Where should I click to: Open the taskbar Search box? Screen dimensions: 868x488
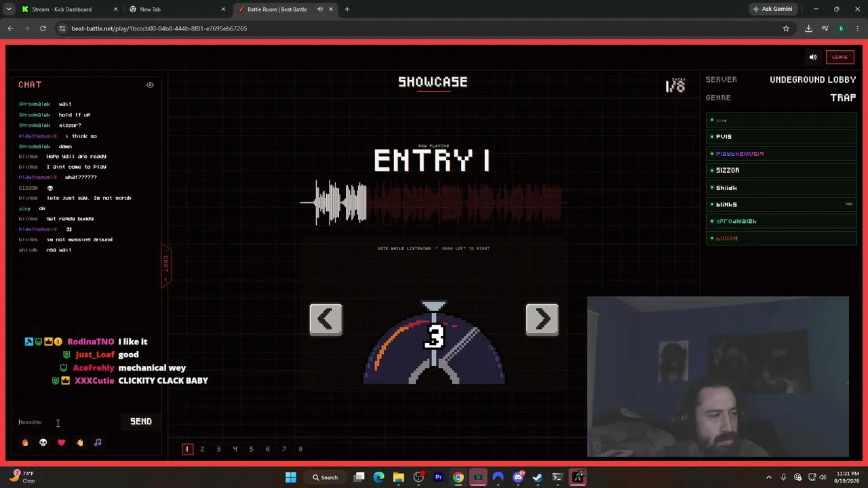click(325, 477)
